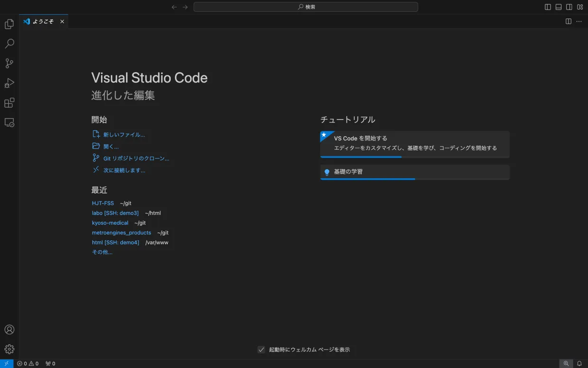Open more actions ellipsis in editor
588x368 pixels.
coord(579,21)
